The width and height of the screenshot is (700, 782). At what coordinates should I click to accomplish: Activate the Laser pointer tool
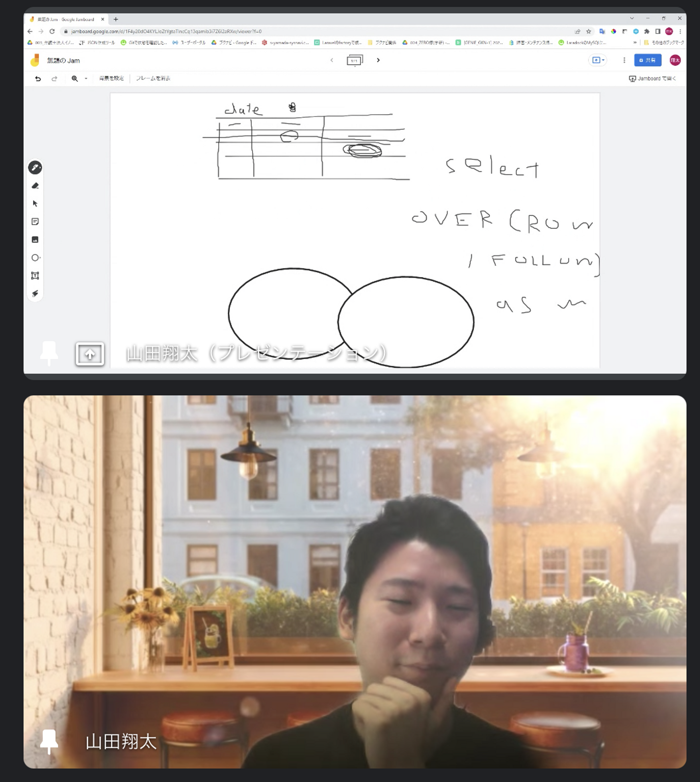tap(35, 294)
